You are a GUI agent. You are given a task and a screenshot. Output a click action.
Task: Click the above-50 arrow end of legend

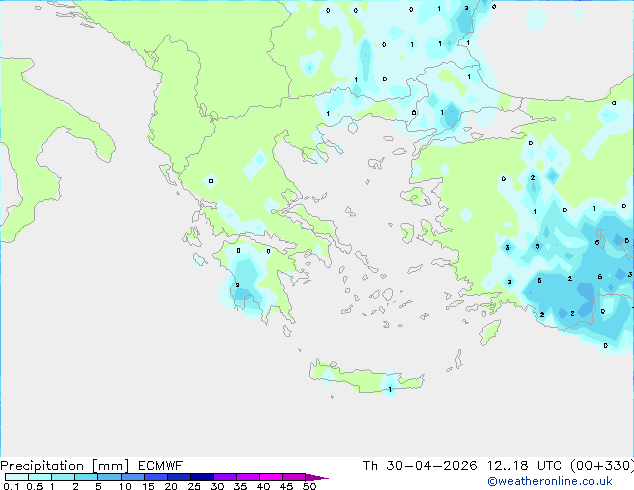(x=317, y=477)
